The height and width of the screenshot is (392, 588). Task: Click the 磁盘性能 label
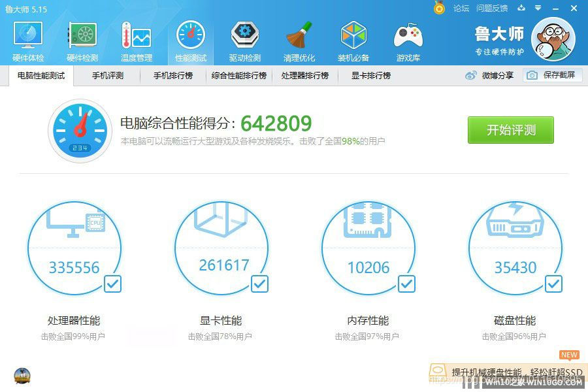click(x=515, y=321)
